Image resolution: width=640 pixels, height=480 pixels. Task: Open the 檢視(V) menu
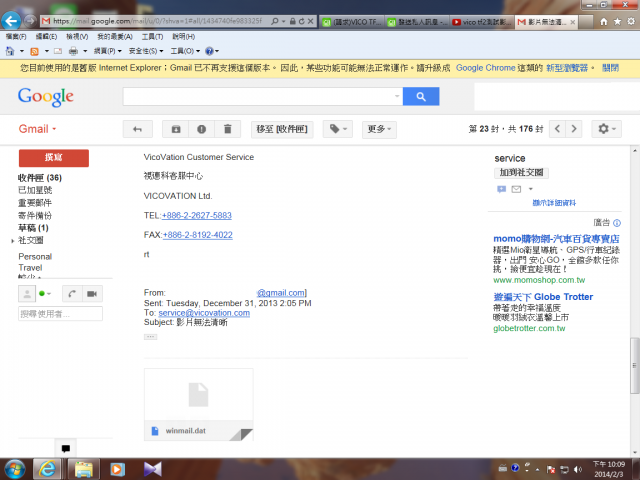coord(77,37)
